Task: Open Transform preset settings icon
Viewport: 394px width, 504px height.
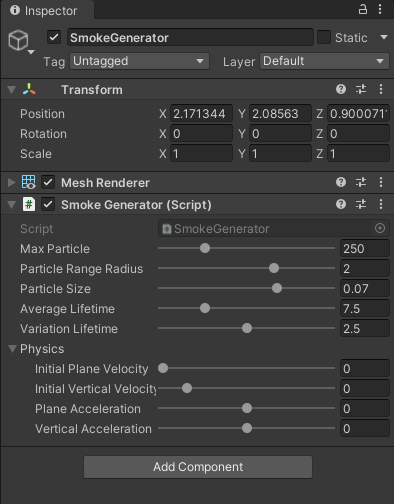Action: 361,89
